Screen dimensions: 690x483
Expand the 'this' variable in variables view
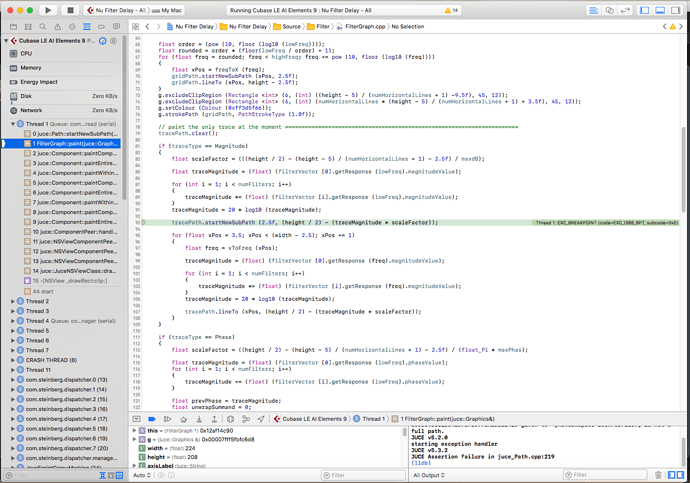tap(135, 430)
